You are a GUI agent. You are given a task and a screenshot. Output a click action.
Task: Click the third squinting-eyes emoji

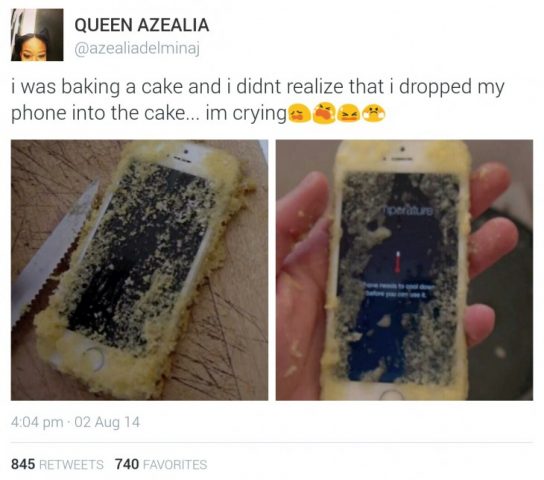point(348,114)
